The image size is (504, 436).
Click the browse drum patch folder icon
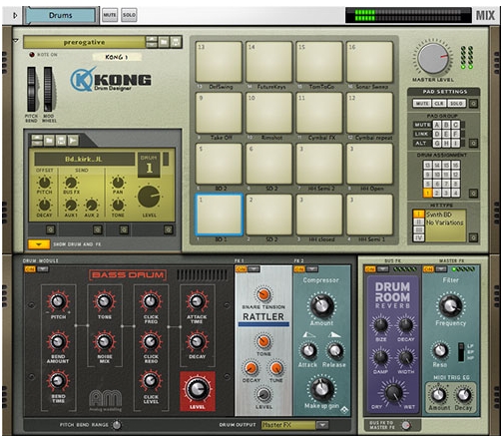click(x=49, y=141)
